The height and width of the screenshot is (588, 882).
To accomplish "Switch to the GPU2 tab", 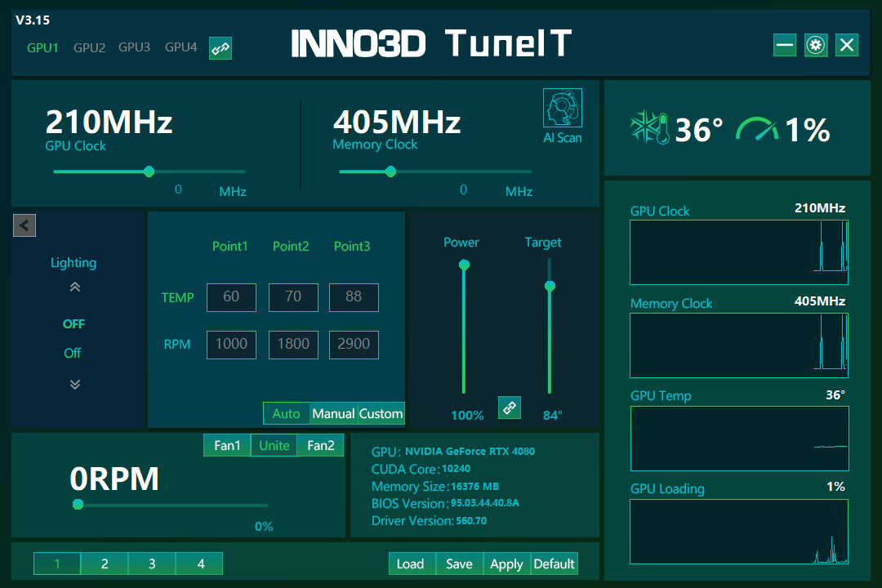I will click(88, 47).
